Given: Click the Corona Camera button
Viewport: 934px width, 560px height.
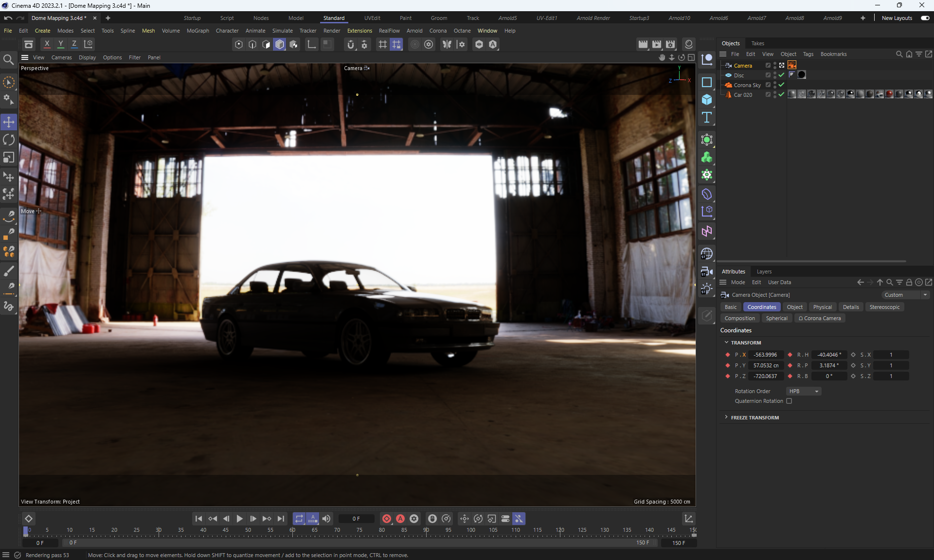Looking at the screenshot, I should click(820, 318).
